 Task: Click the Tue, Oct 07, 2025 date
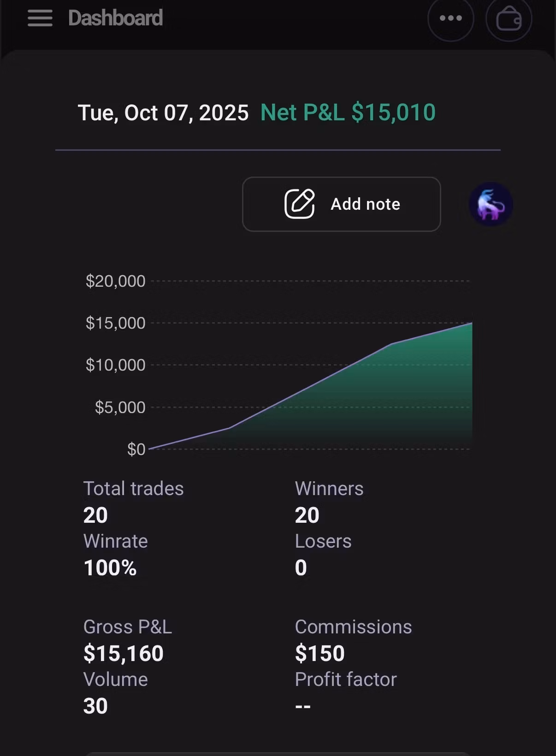[163, 113]
